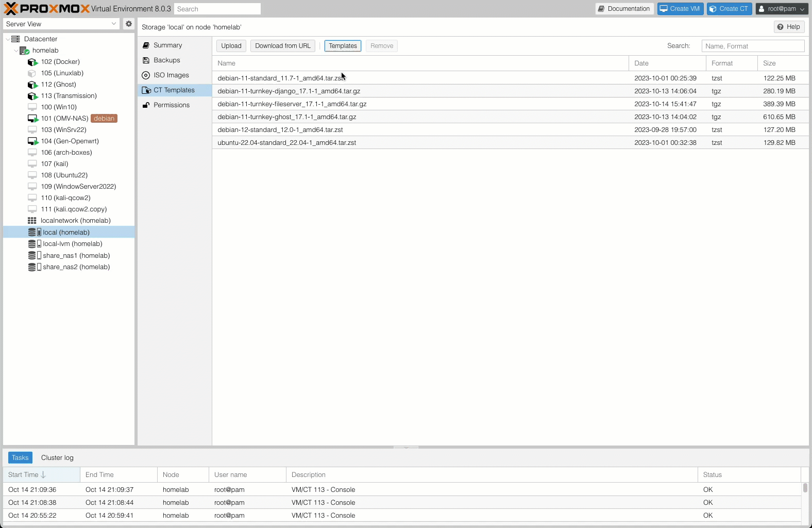Sort by the Format column header
This screenshot has width=812, height=528.
click(732, 63)
